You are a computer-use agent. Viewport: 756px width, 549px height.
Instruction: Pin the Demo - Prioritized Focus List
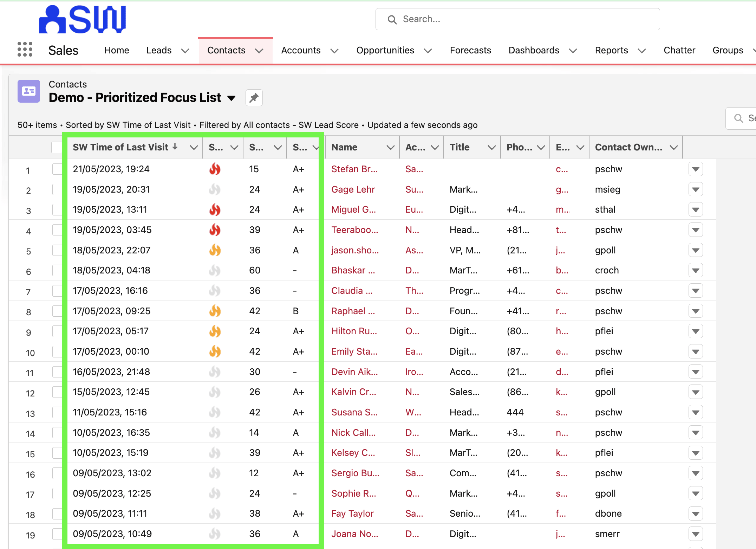[x=254, y=98]
